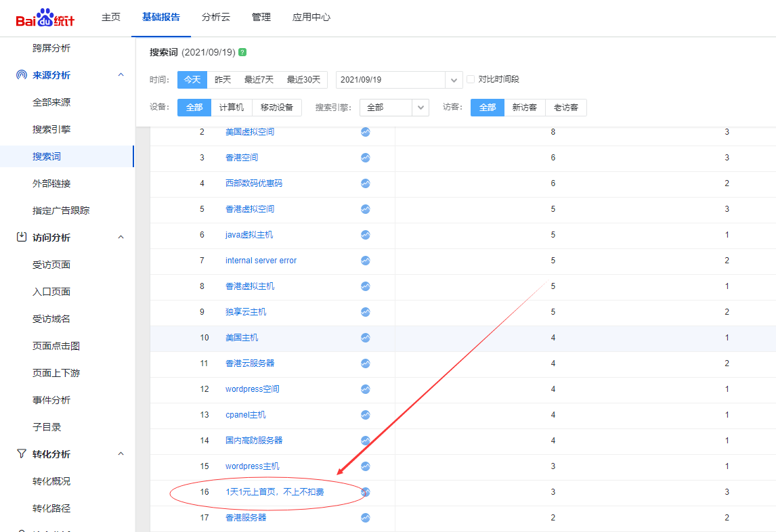Screen dimensions: 776x532
Task: Collapse the 访问分析 sidebar section
Action: pos(121,237)
